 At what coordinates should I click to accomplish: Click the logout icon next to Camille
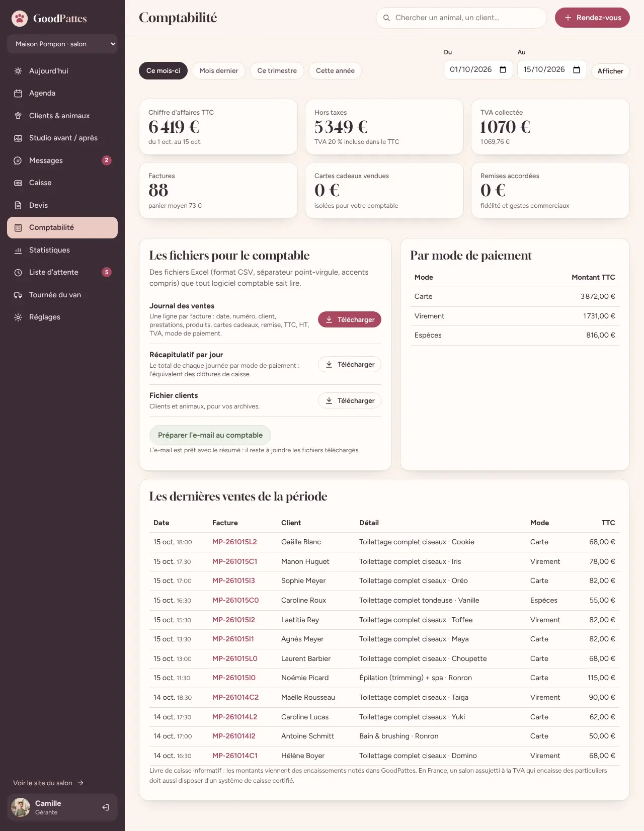click(x=106, y=807)
